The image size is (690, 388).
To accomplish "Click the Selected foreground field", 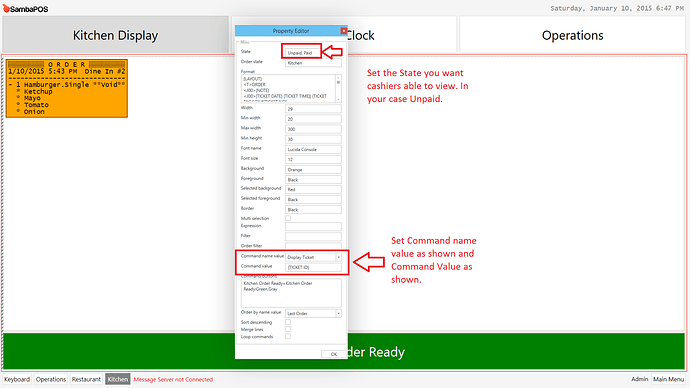I will pyautogui.click(x=313, y=199).
